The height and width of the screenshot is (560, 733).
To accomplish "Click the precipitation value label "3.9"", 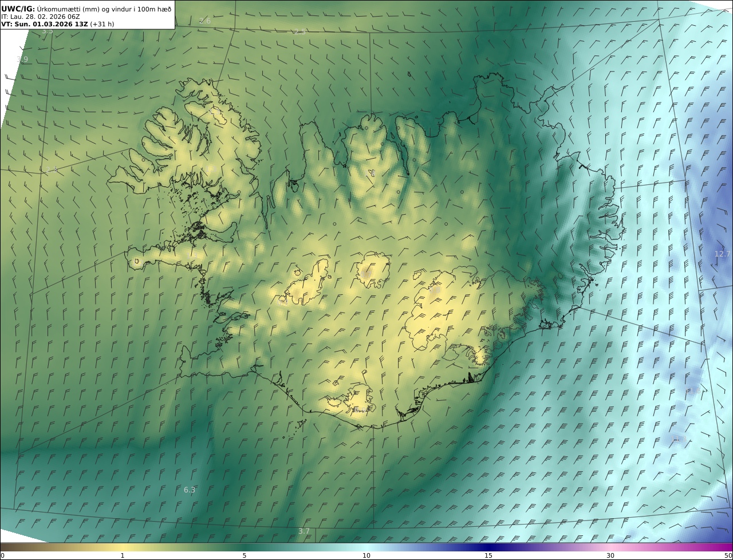I will click(x=22, y=59).
